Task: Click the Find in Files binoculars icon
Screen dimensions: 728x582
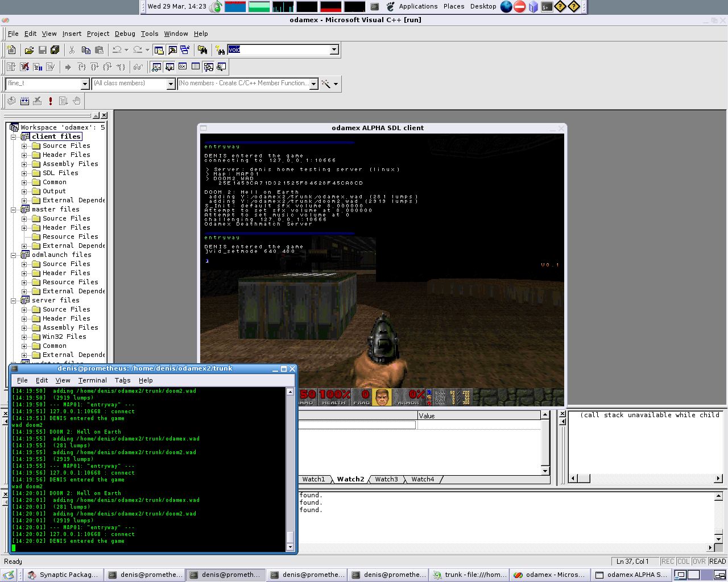Action: pos(202,50)
